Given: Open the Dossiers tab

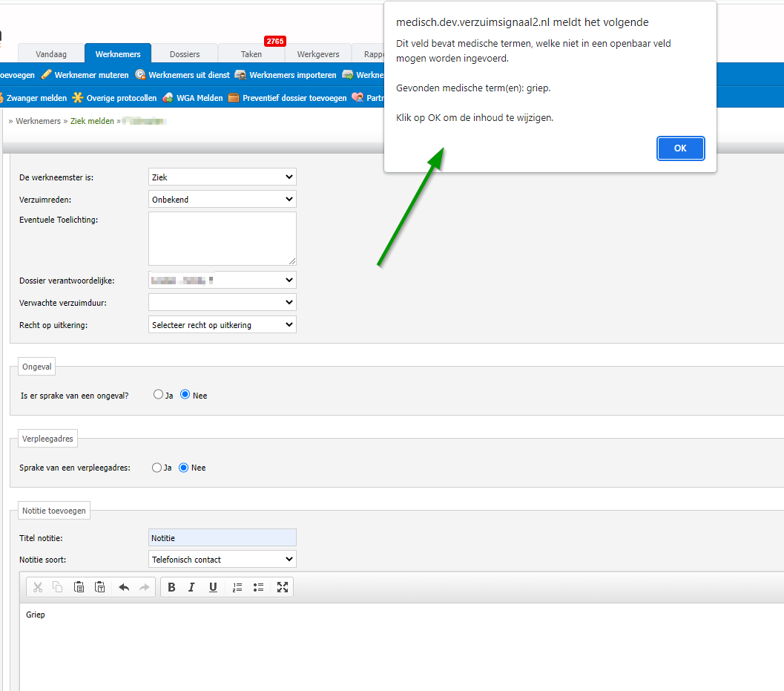Looking at the screenshot, I should 185,54.
